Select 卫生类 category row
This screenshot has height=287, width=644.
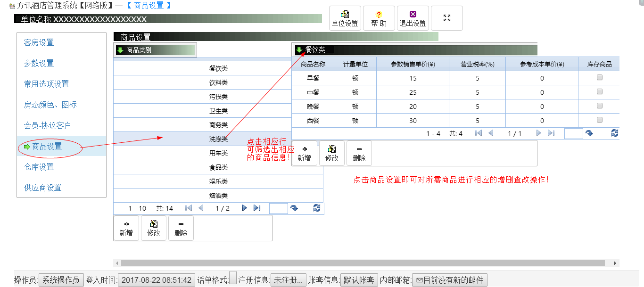[x=218, y=111]
